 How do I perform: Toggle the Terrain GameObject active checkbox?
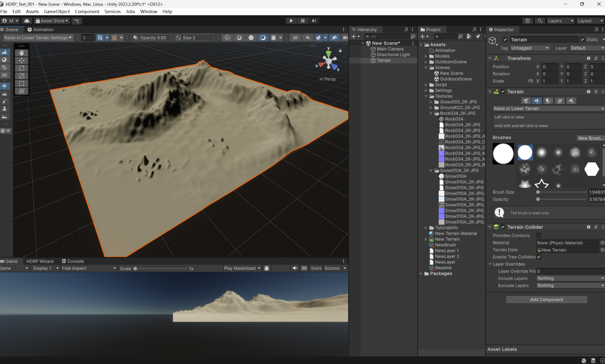click(x=505, y=40)
